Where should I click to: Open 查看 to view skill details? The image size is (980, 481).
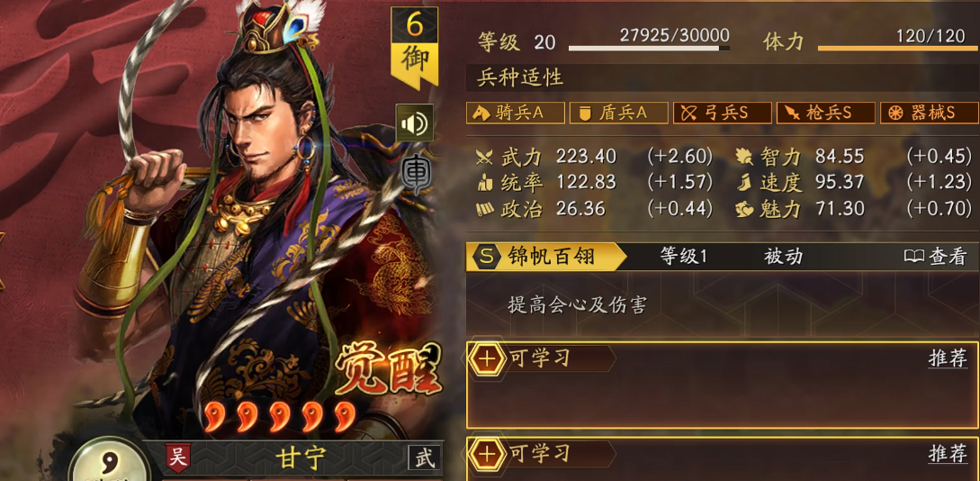(936, 257)
